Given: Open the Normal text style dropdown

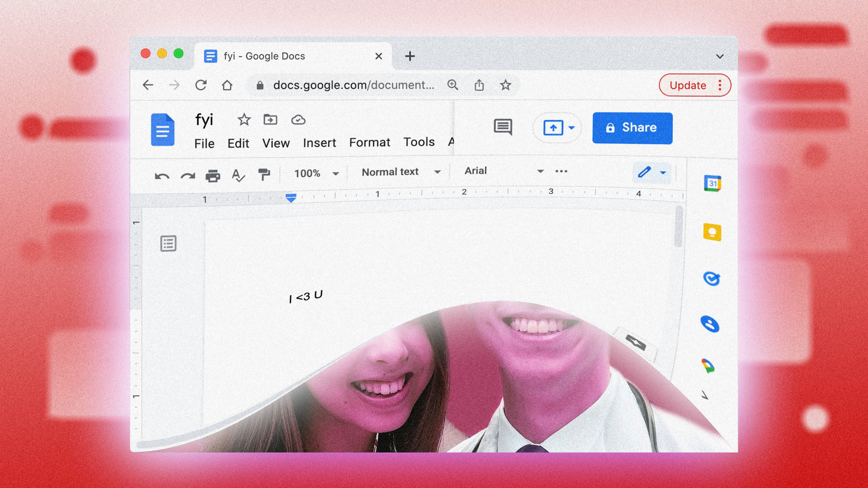Looking at the screenshot, I should (x=401, y=172).
